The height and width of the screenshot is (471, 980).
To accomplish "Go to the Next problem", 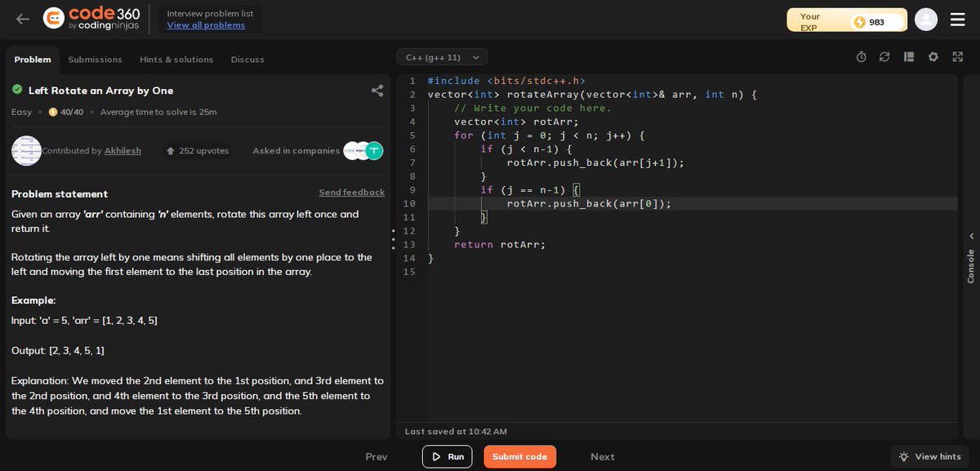I will 603,457.
